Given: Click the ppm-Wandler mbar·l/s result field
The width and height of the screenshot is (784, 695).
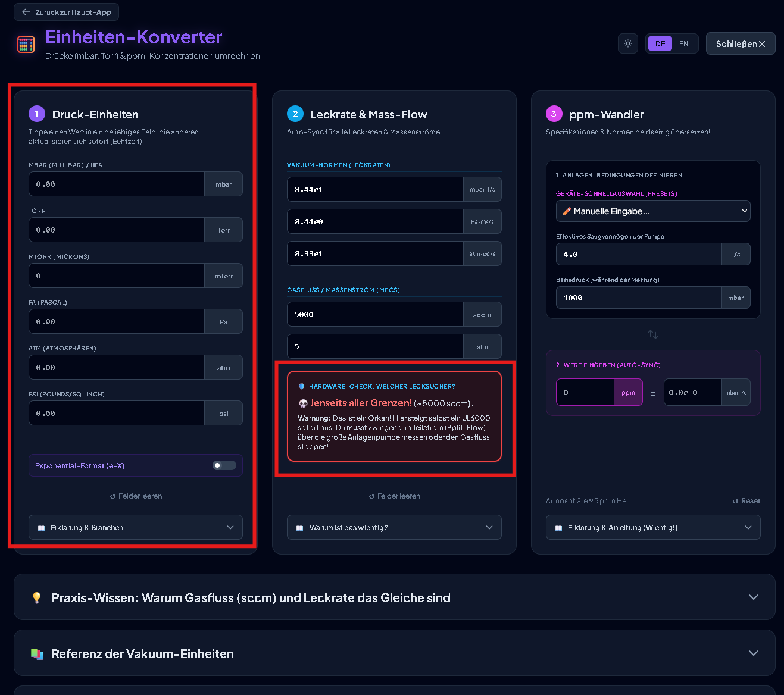Looking at the screenshot, I should tap(692, 392).
